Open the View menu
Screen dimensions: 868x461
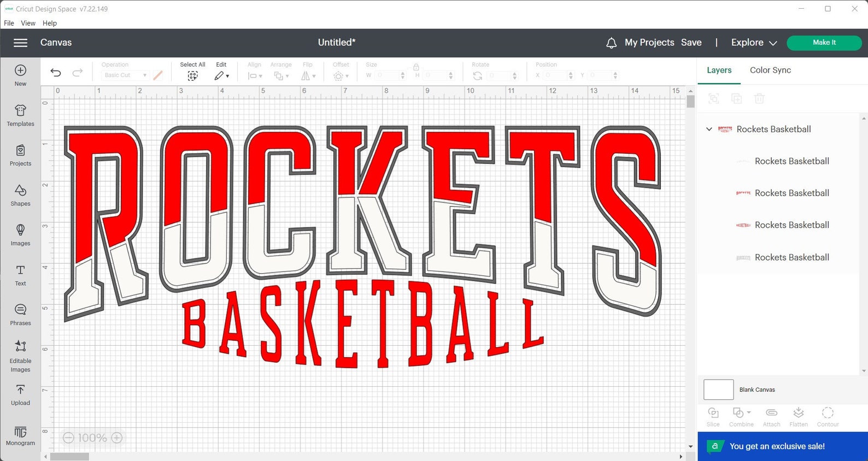click(28, 23)
